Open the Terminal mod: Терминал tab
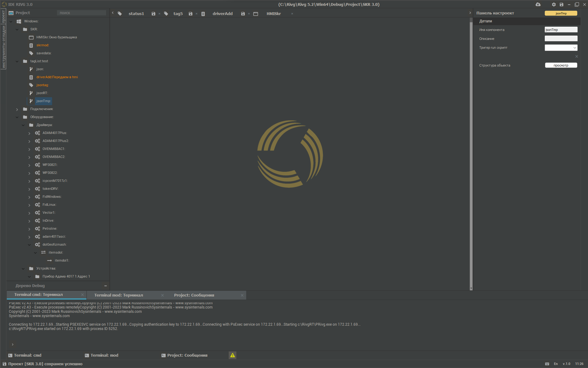 tap(119, 295)
